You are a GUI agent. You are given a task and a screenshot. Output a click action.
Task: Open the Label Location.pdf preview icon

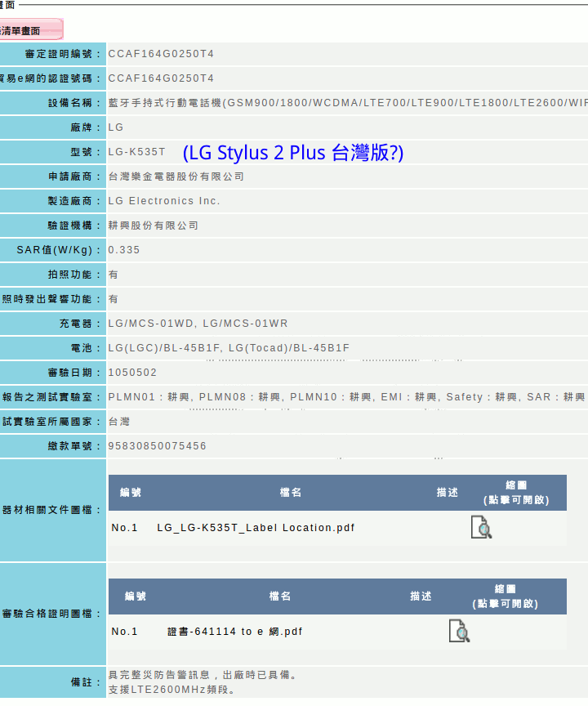click(x=481, y=527)
